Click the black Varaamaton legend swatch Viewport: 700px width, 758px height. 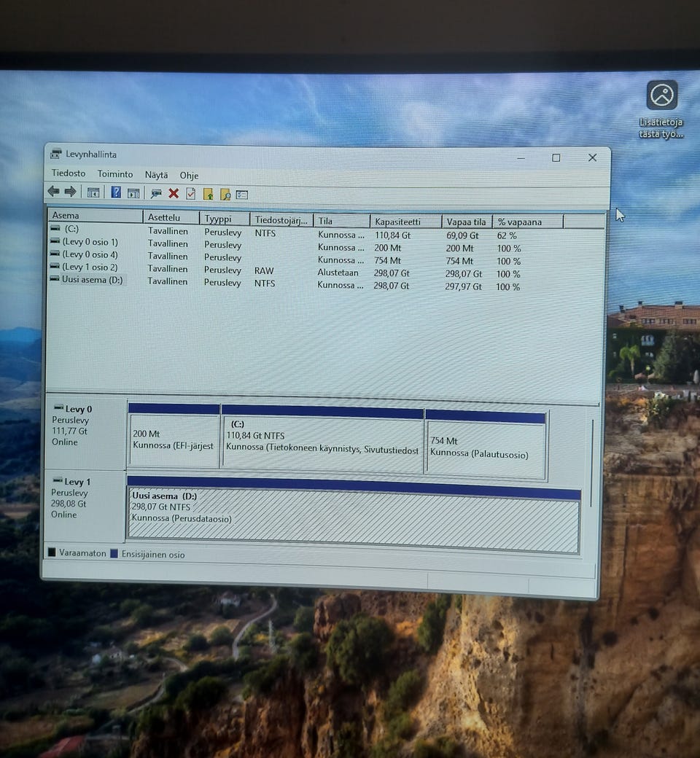[x=52, y=552]
